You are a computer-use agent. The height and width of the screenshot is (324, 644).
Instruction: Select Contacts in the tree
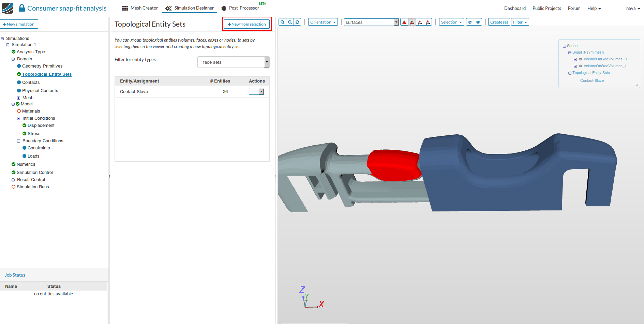point(31,83)
